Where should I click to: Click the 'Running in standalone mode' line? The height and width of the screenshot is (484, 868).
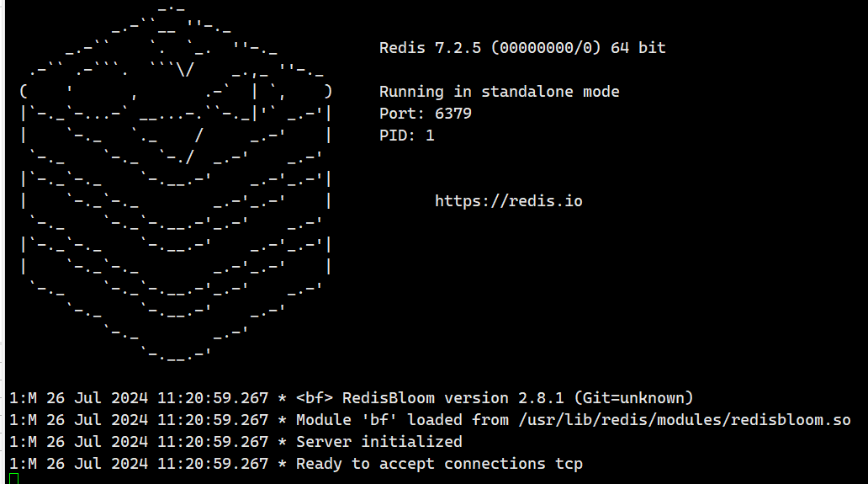tap(499, 92)
